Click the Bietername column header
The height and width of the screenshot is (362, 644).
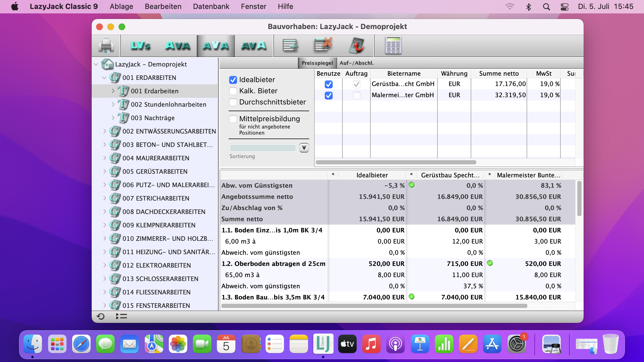tap(404, 73)
